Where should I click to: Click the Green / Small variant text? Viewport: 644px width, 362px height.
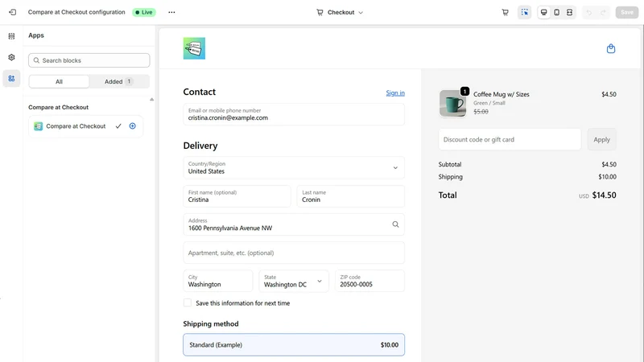tap(489, 103)
